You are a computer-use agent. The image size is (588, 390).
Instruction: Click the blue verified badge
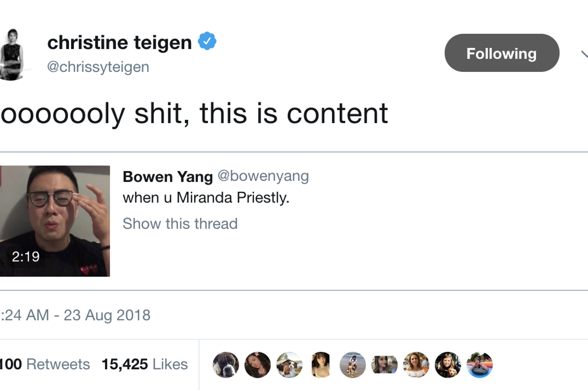[207, 42]
